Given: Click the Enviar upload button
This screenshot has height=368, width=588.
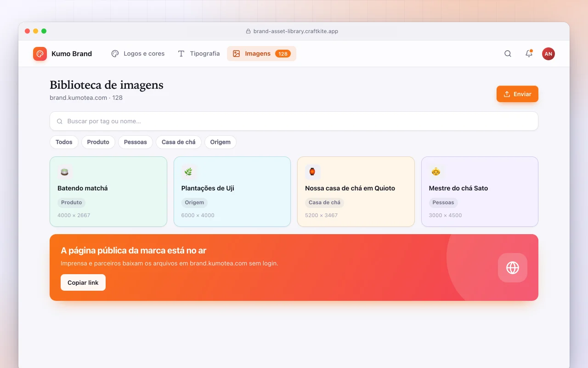Looking at the screenshot, I should click(517, 94).
